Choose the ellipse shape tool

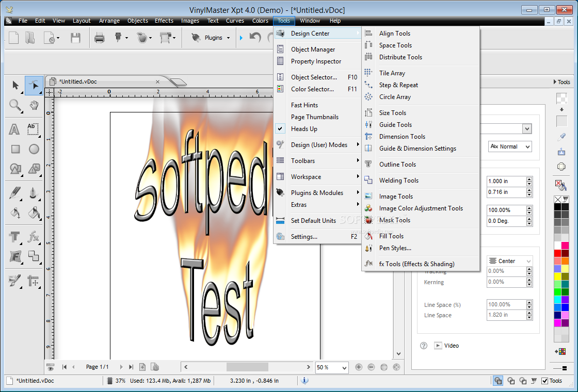point(34,149)
